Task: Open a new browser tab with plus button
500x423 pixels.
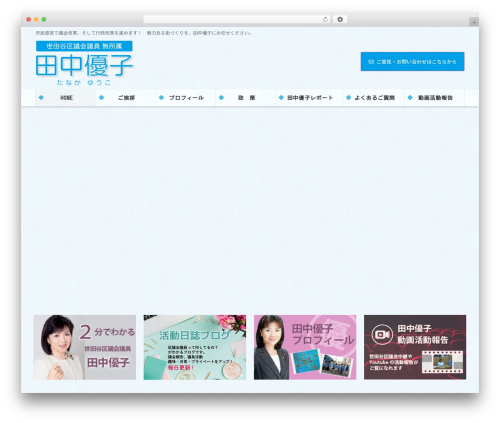Action: click(x=474, y=22)
